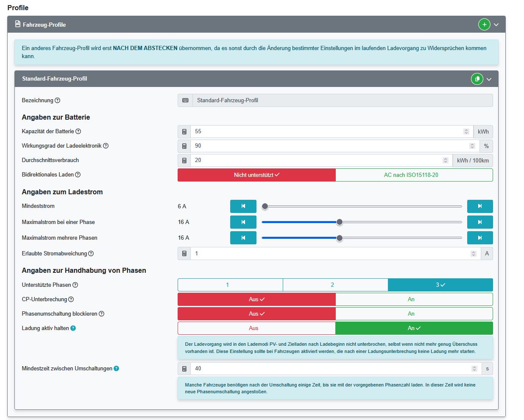Click the Maximalstrom mehrere Phasen slider handle
The image size is (524, 420).
[x=339, y=238]
